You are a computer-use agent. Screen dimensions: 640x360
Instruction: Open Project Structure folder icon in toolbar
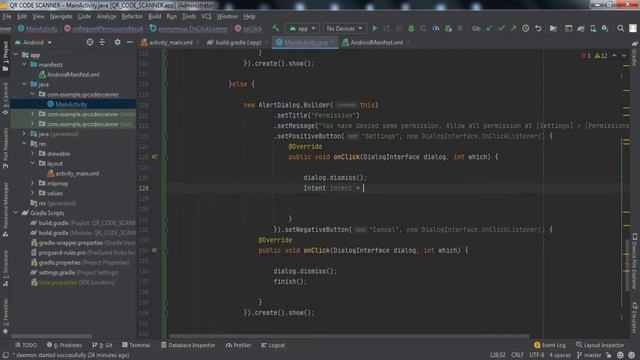coord(553,29)
